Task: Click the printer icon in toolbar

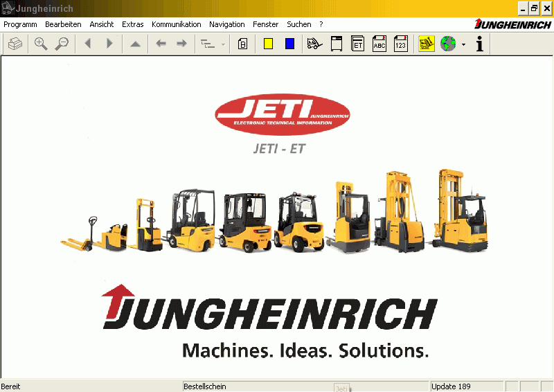Action: (15, 44)
